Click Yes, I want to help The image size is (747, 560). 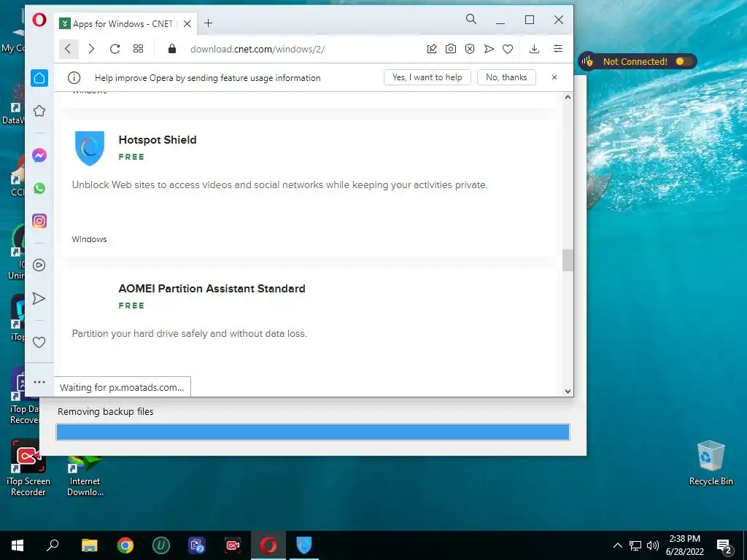[x=427, y=77]
